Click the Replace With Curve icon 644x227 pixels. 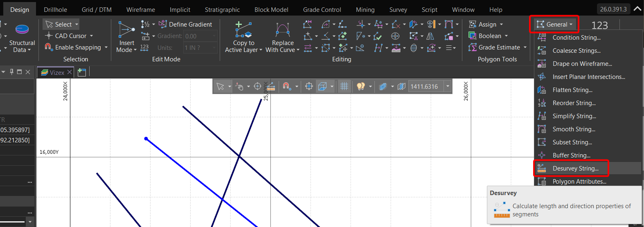click(283, 30)
